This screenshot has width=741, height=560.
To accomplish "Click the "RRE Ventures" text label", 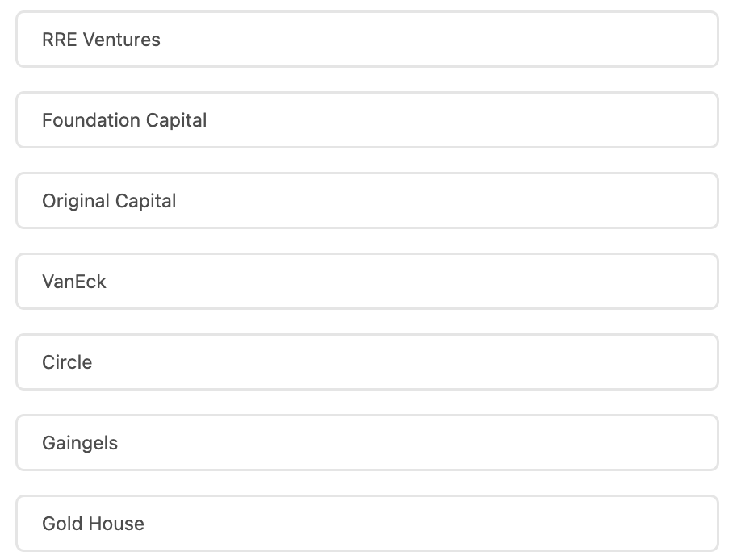I will [101, 40].
